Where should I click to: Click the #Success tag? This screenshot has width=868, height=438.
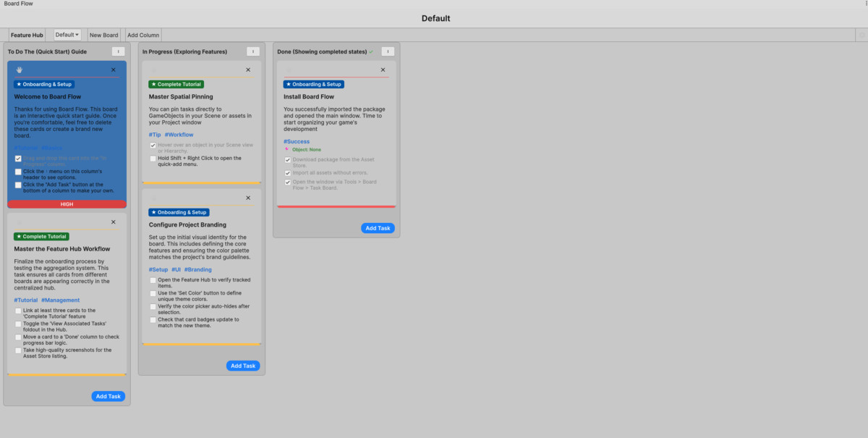[x=297, y=141]
